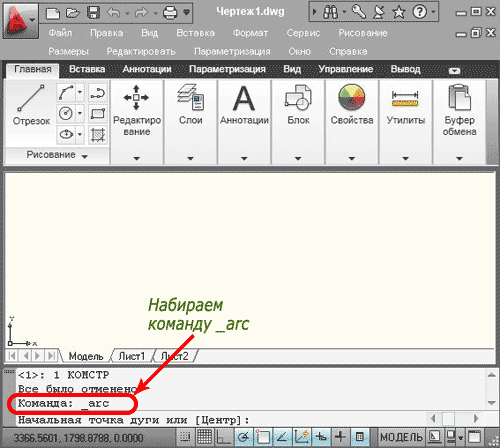Expand the Рисование panel title

pyautogui.click(x=57, y=155)
